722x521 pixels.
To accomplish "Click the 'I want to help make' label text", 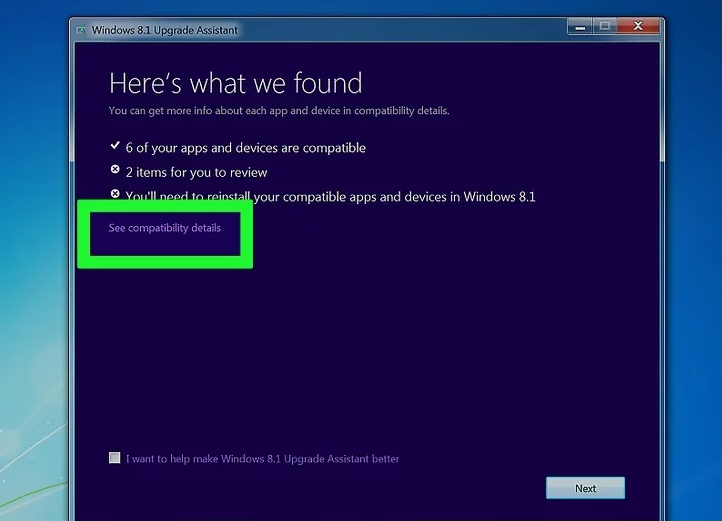I will [262, 459].
